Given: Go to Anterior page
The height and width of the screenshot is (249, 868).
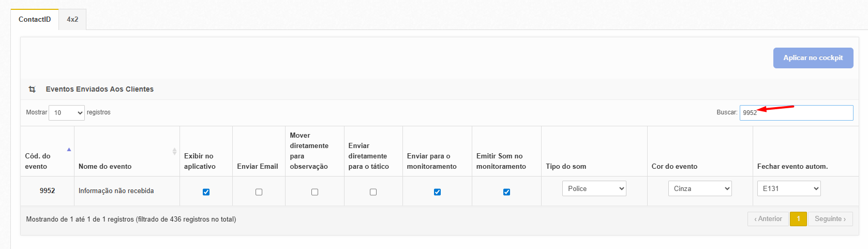Looking at the screenshot, I should click(768, 219).
